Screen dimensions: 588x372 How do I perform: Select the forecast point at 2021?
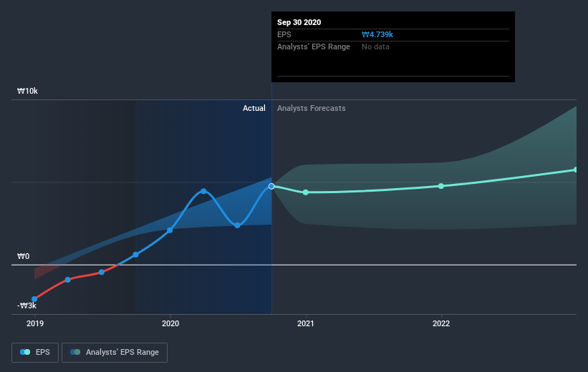point(306,192)
